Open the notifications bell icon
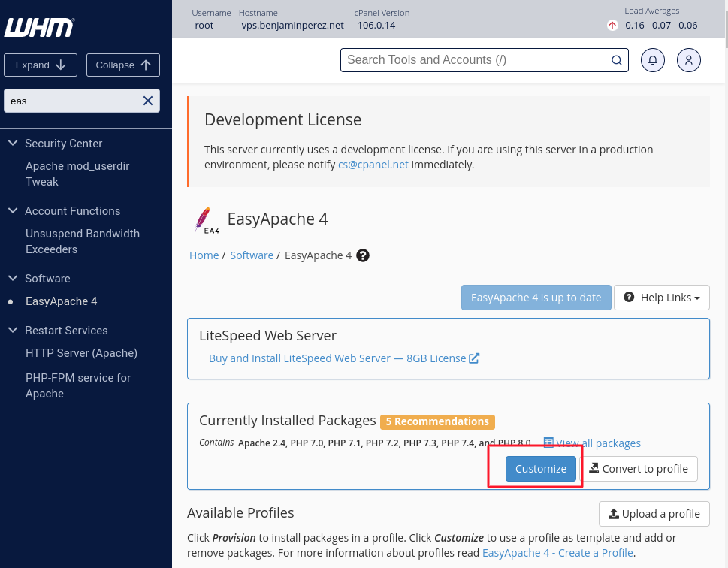The width and height of the screenshot is (728, 568). 652,60
